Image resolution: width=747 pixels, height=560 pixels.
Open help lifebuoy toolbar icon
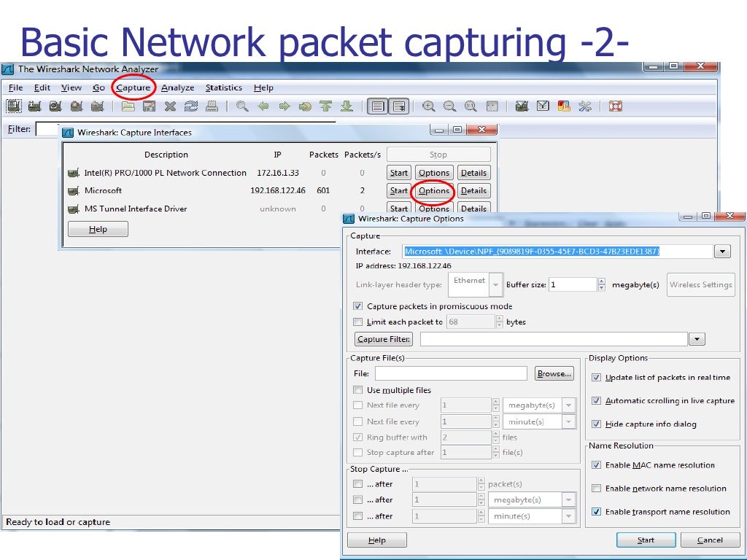coord(616,106)
